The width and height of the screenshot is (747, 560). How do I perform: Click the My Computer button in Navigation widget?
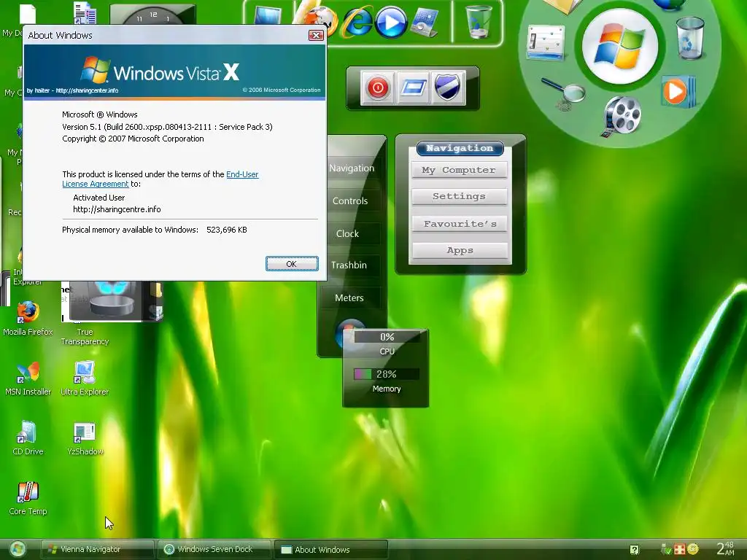459,170
